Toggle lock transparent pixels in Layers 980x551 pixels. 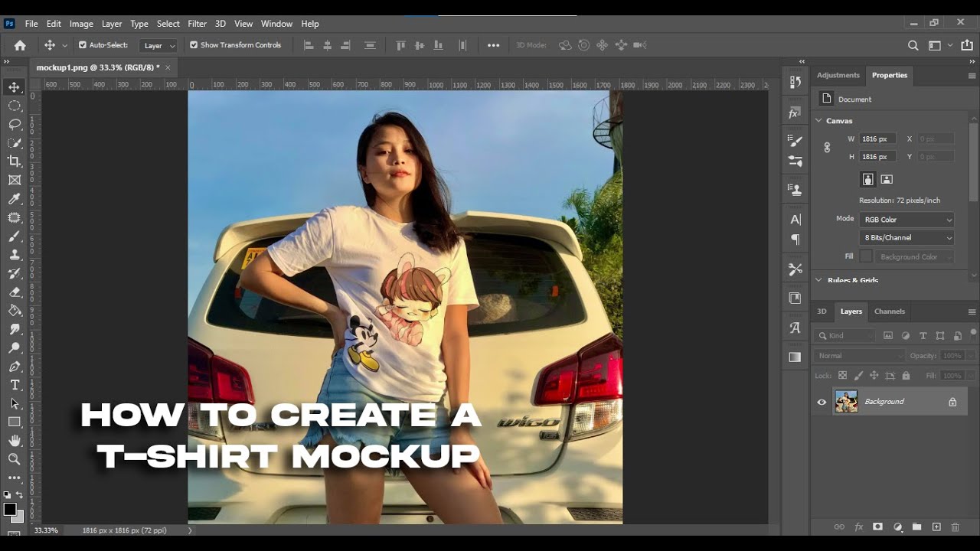pyautogui.click(x=842, y=376)
